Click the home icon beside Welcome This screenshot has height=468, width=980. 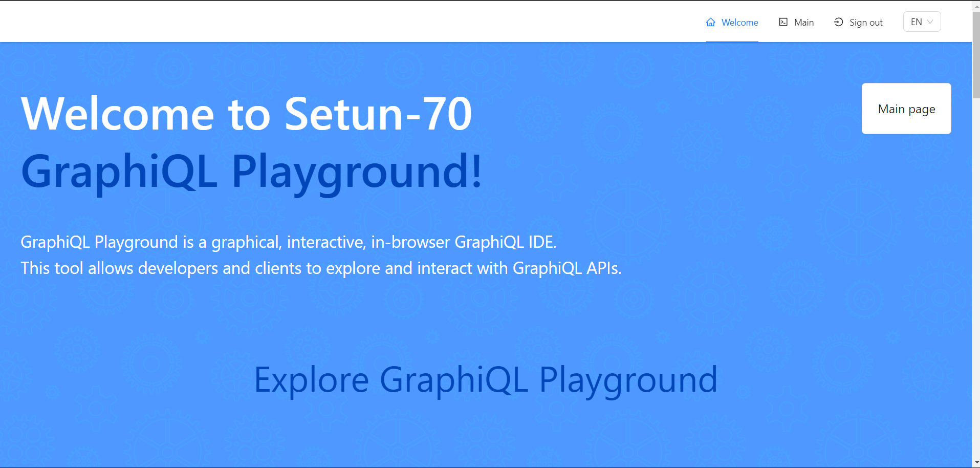click(x=711, y=22)
